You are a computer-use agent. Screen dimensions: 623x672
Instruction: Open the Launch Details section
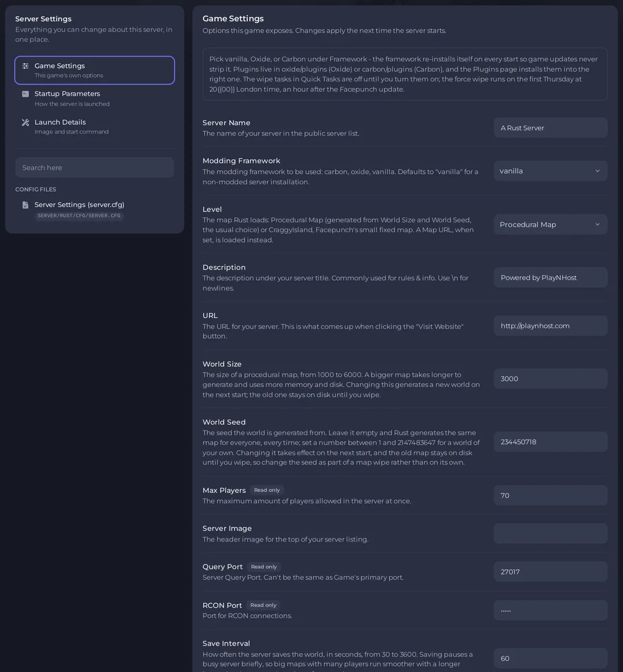pos(94,126)
